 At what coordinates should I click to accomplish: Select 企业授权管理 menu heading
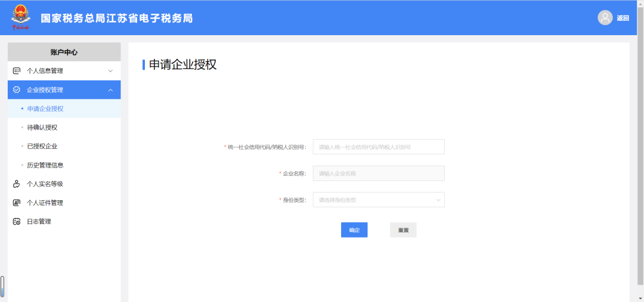pyautogui.click(x=64, y=90)
